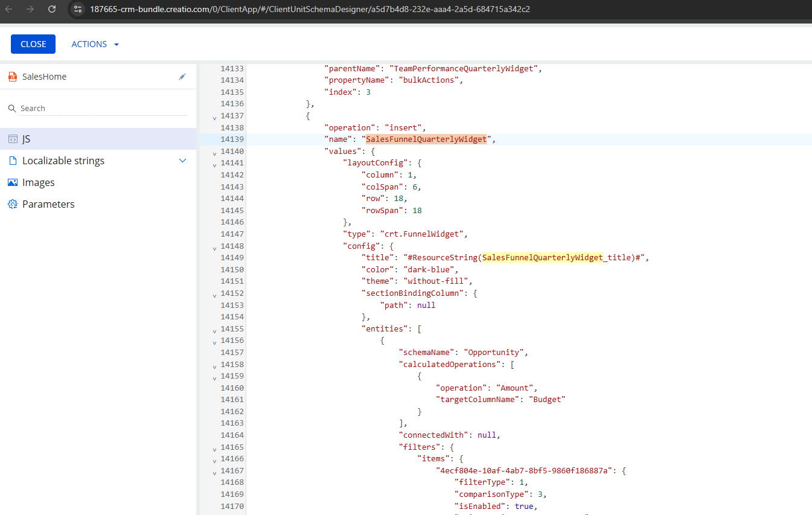Screen dimensions: 812x515
Task: Click the "rowSpan" key on line 14145
Action: [x=382, y=210]
